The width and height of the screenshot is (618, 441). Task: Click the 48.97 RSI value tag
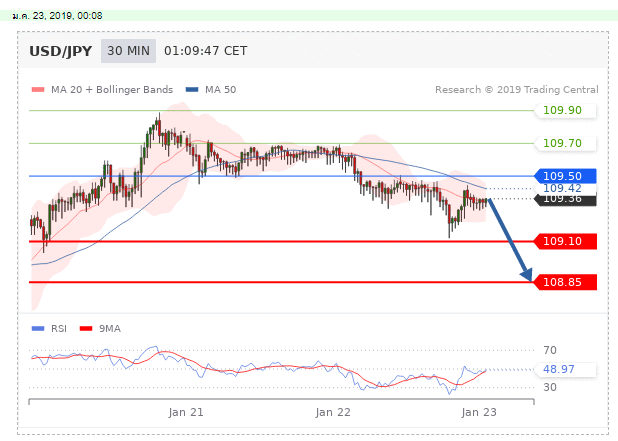tap(565, 369)
